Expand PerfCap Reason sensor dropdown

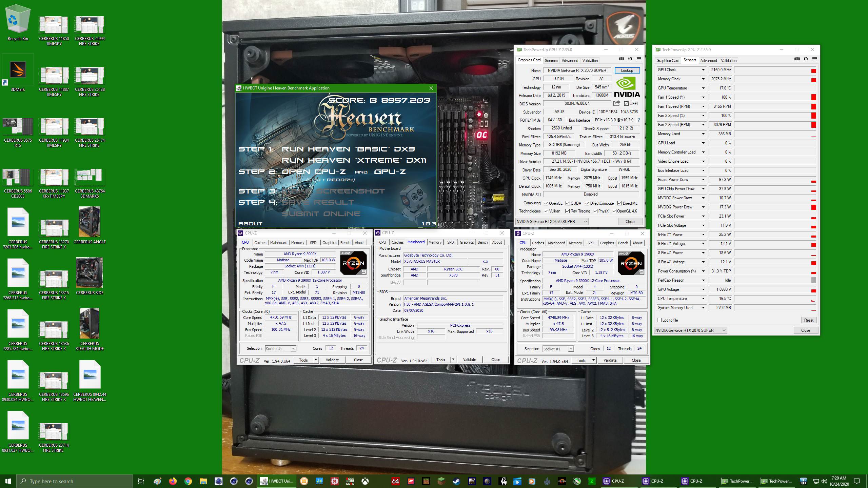pos(703,280)
